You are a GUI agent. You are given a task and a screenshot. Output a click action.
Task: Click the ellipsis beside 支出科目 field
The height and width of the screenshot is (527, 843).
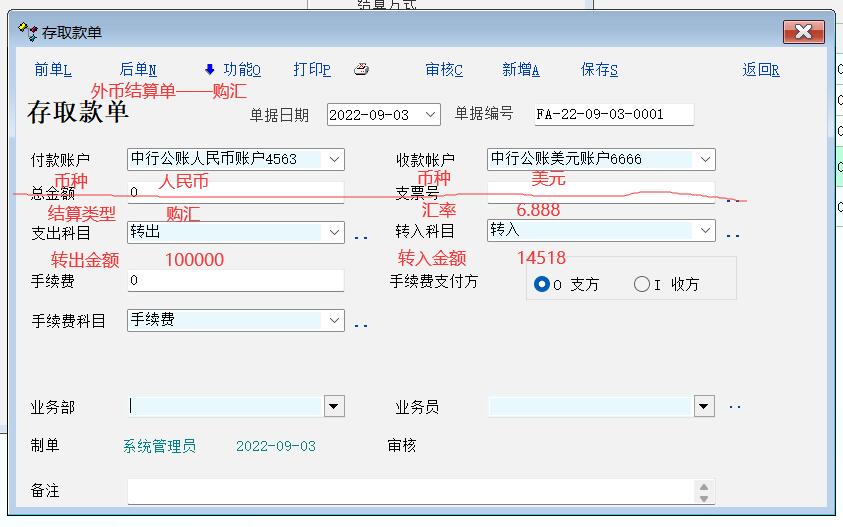pyautogui.click(x=361, y=237)
